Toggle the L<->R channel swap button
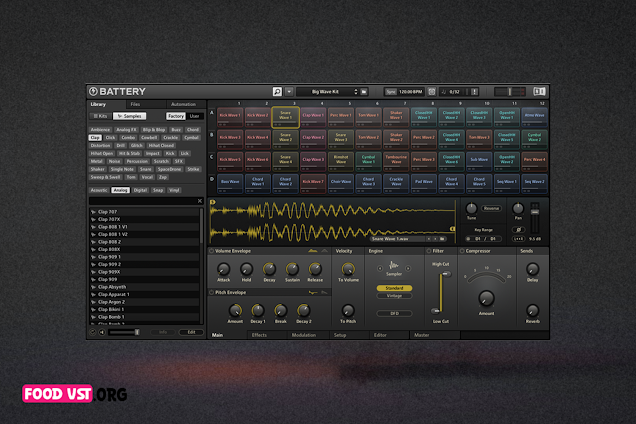Viewport: 636px width, 424px height. click(x=518, y=239)
